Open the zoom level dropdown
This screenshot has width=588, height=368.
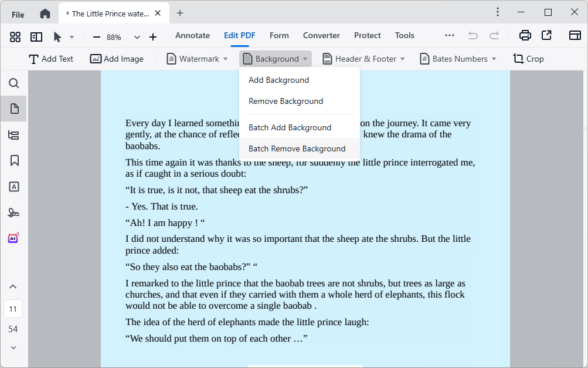[x=137, y=37]
